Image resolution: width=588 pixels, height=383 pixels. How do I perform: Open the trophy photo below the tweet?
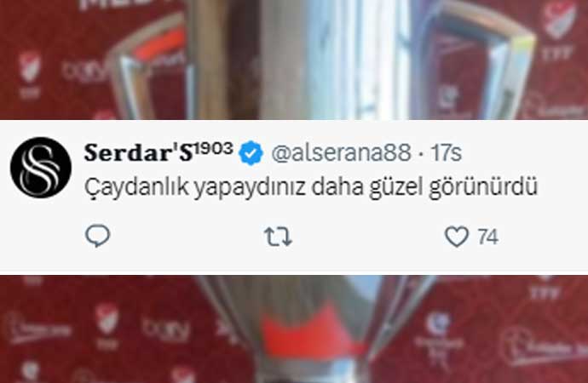coord(294,329)
